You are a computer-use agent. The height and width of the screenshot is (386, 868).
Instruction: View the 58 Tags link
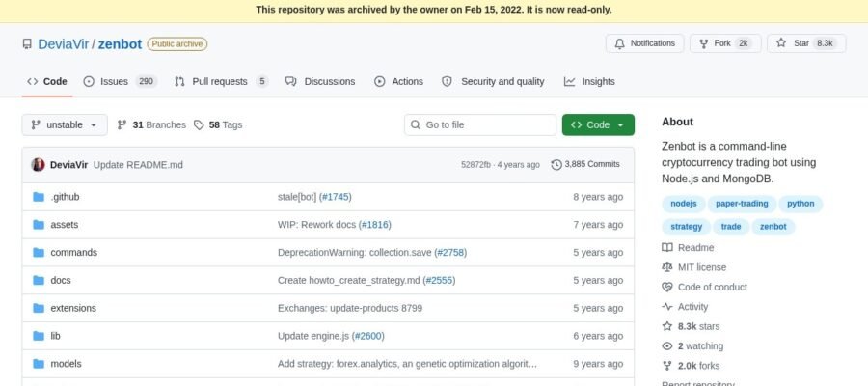click(x=218, y=125)
